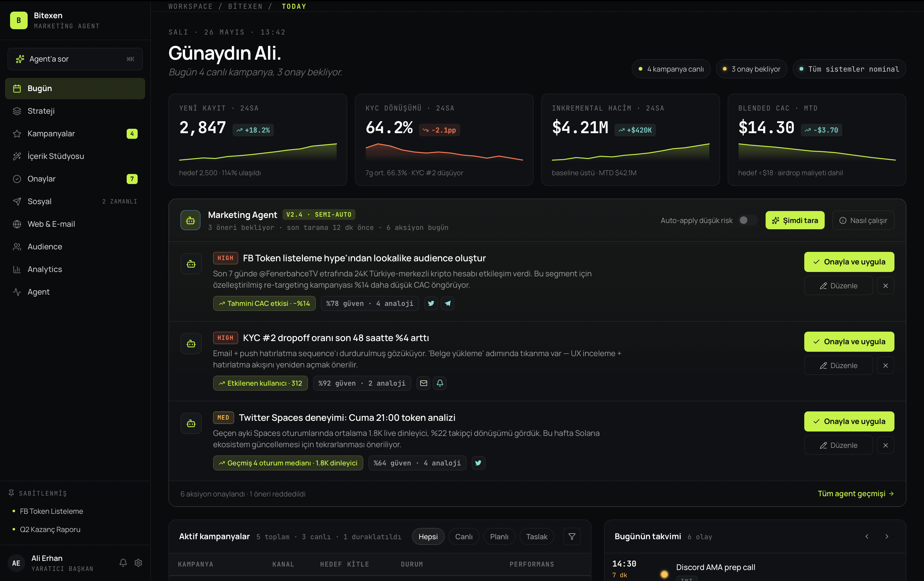The width and height of the screenshot is (924, 581).
Task: Open Ali Erhan user profile avatar
Action: coord(16,563)
